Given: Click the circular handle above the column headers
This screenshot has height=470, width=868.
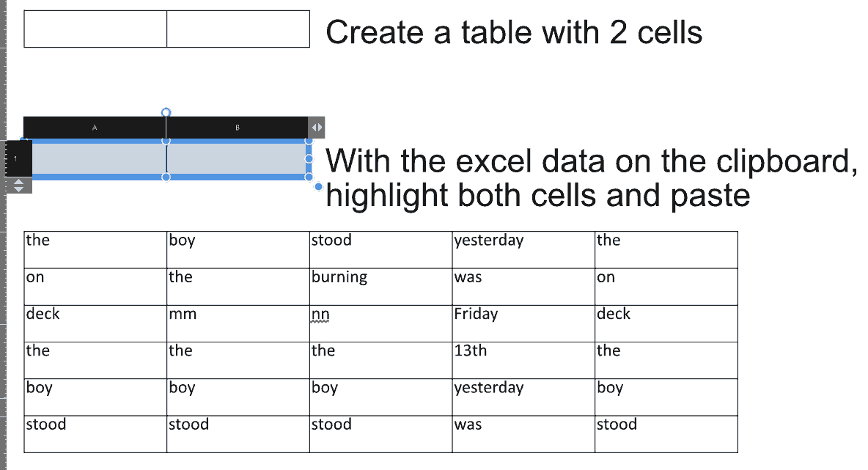Looking at the screenshot, I should (166, 112).
